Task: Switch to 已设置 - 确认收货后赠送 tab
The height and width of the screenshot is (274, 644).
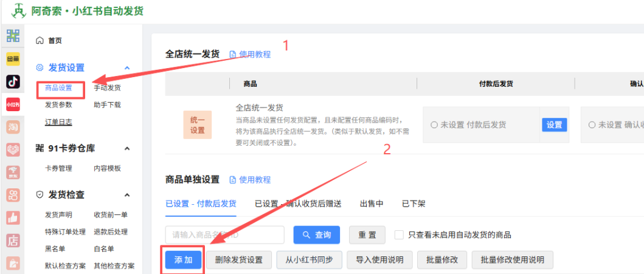Action: click(298, 204)
